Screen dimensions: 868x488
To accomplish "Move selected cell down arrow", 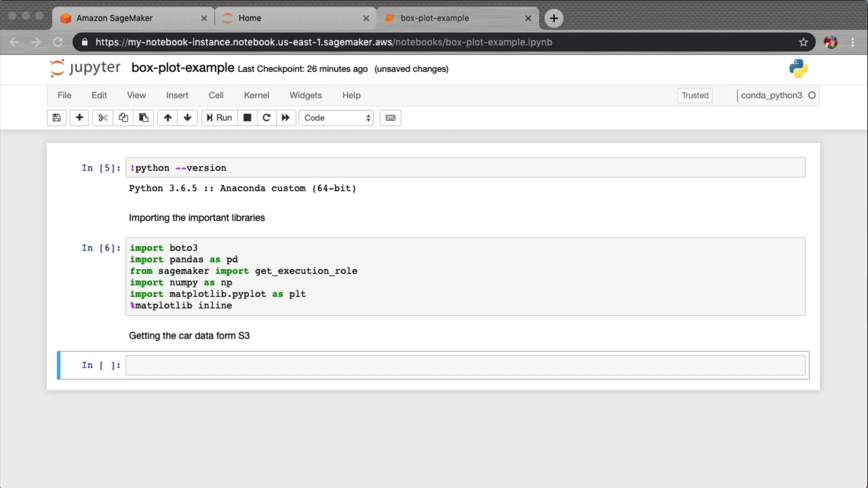I will [188, 118].
